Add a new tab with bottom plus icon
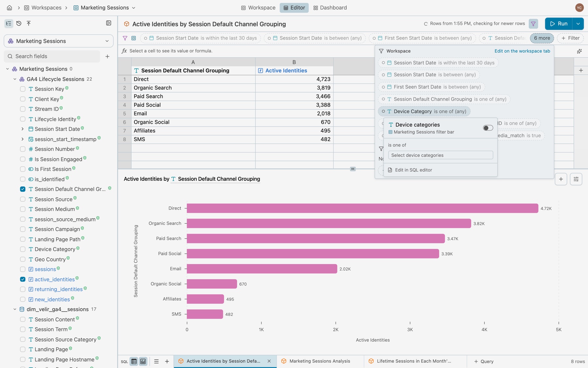The width and height of the screenshot is (588, 368). (167, 361)
